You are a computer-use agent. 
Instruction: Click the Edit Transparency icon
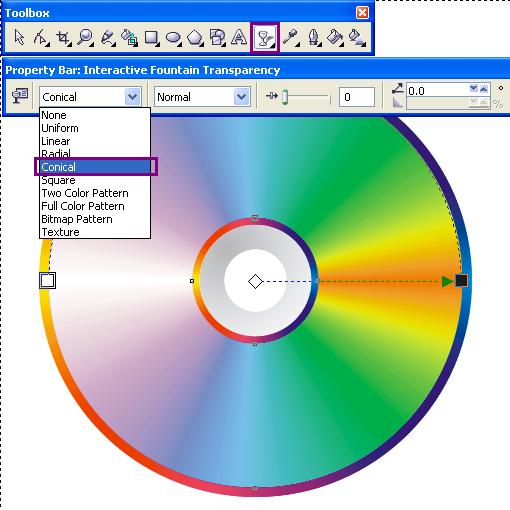click(20, 96)
